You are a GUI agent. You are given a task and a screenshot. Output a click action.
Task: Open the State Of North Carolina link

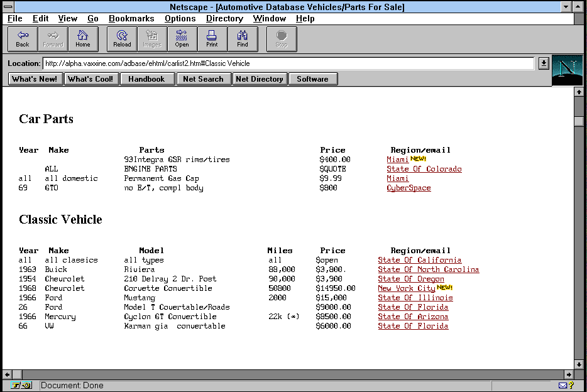pos(428,269)
